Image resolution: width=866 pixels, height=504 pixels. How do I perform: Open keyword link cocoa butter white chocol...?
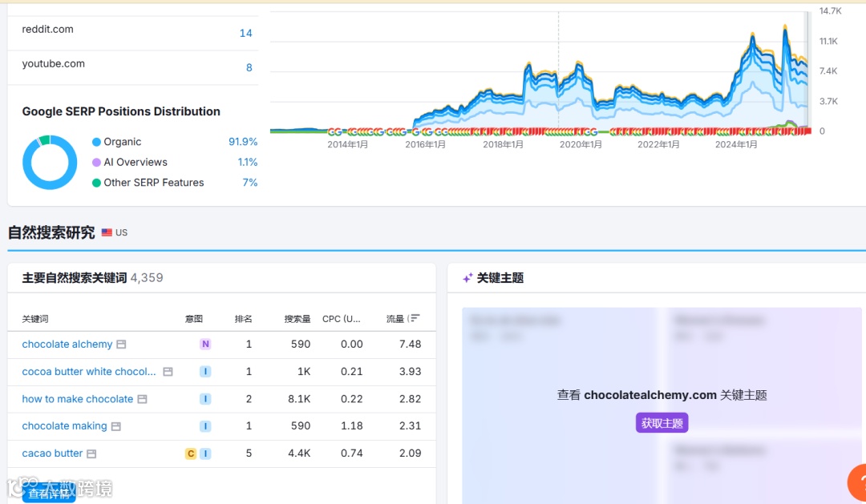point(89,372)
